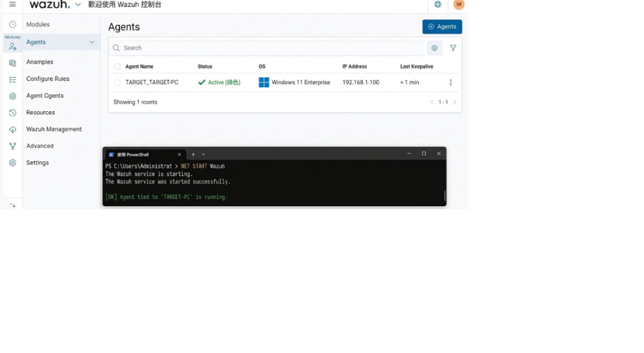
Task: Sort by OS column header
Action: (262, 67)
